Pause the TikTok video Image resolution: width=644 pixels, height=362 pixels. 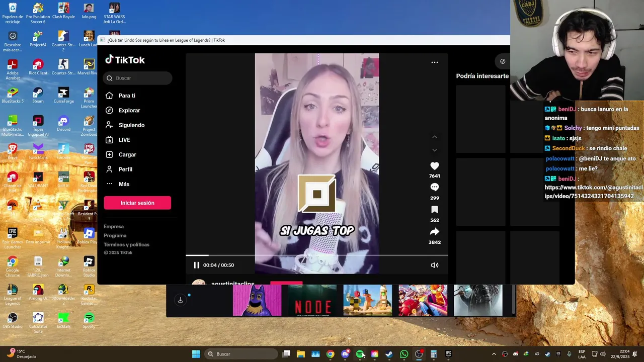point(196,265)
